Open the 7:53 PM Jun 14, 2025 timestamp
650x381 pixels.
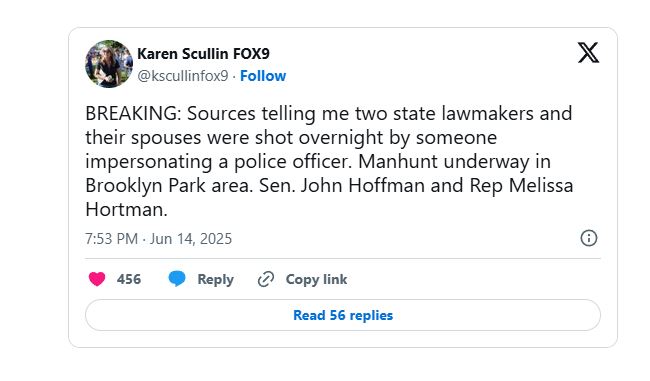point(158,239)
